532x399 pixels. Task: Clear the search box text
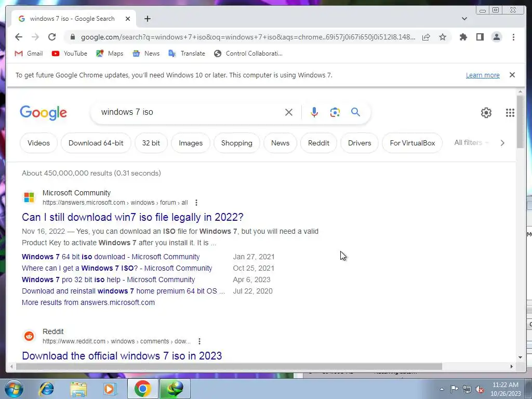point(289,112)
